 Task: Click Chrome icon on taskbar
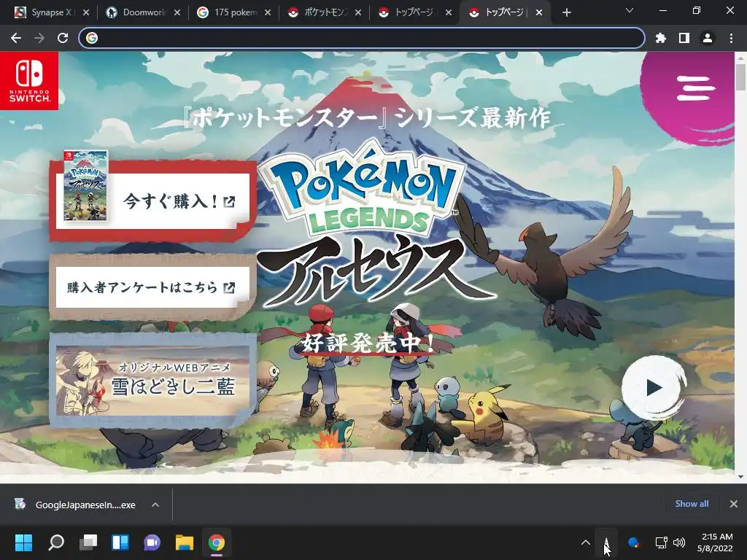(x=216, y=542)
